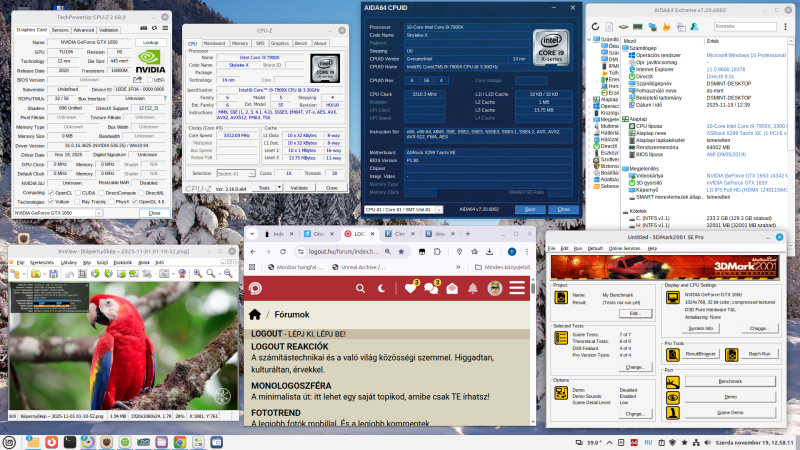800x450 pixels.
Task: Toggle the forum dark mode moon icon
Action: (x=381, y=288)
